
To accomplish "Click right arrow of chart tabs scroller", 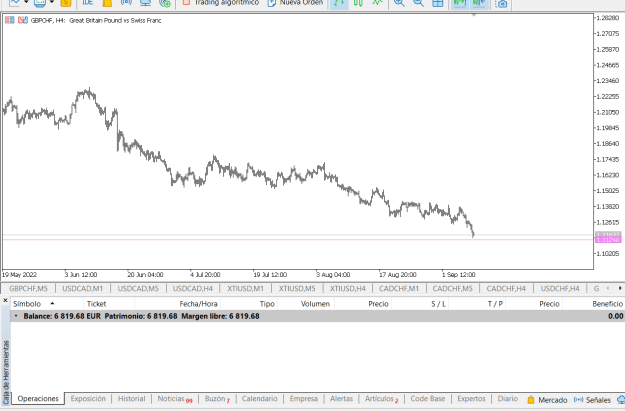I will click(x=620, y=288).
